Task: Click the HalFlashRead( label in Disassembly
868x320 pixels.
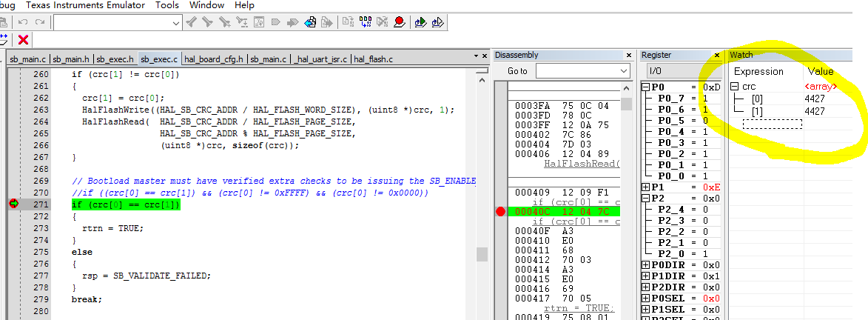Action: 582,164
